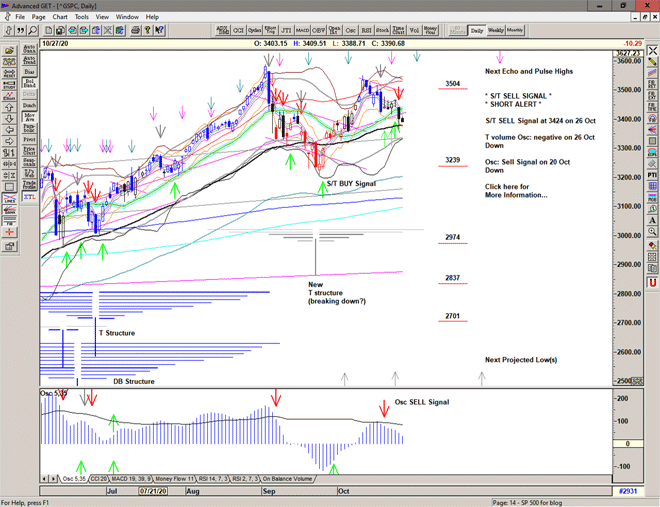This screenshot has width=660, height=507.
Task: Click the left scroll arrow beside indicator tabs
Action: click(x=43, y=479)
